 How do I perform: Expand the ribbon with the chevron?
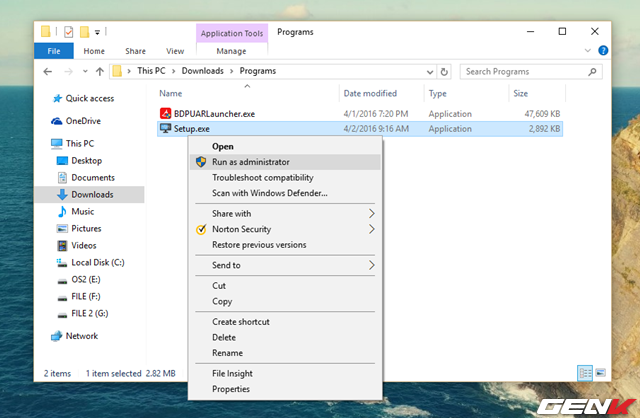(588, 51)
